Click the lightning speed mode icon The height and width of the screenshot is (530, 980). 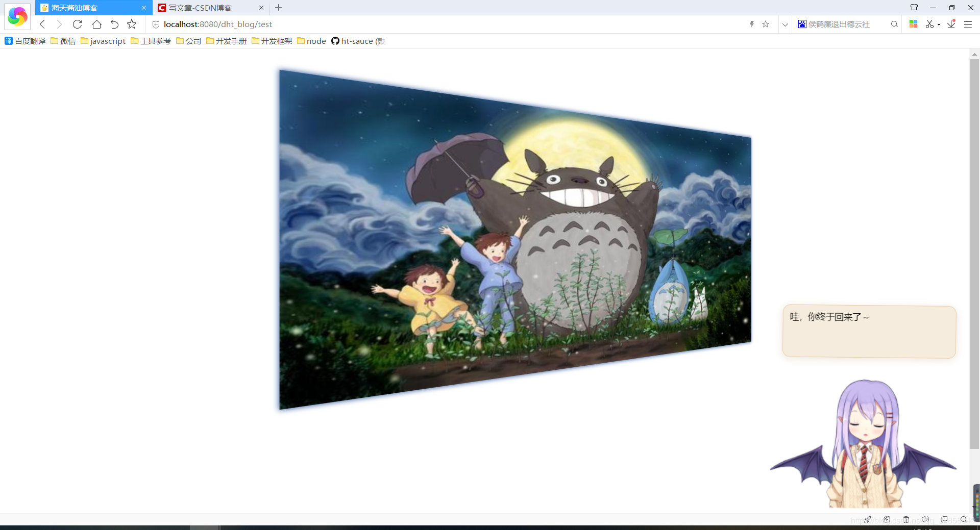752,24
